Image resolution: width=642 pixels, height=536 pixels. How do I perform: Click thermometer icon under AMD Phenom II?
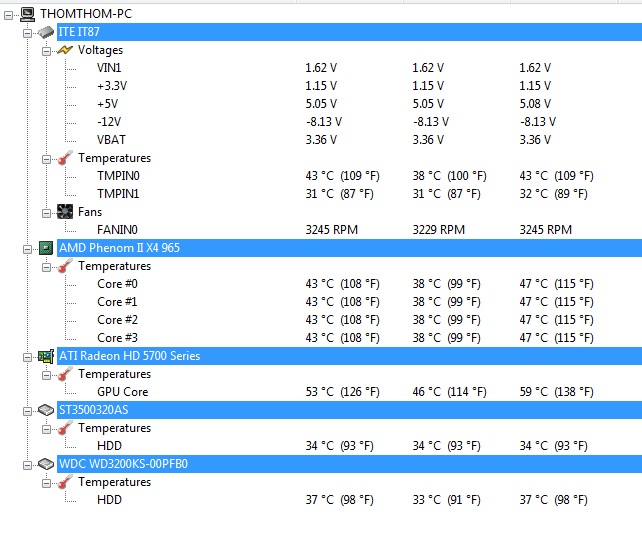click(65, 266)
